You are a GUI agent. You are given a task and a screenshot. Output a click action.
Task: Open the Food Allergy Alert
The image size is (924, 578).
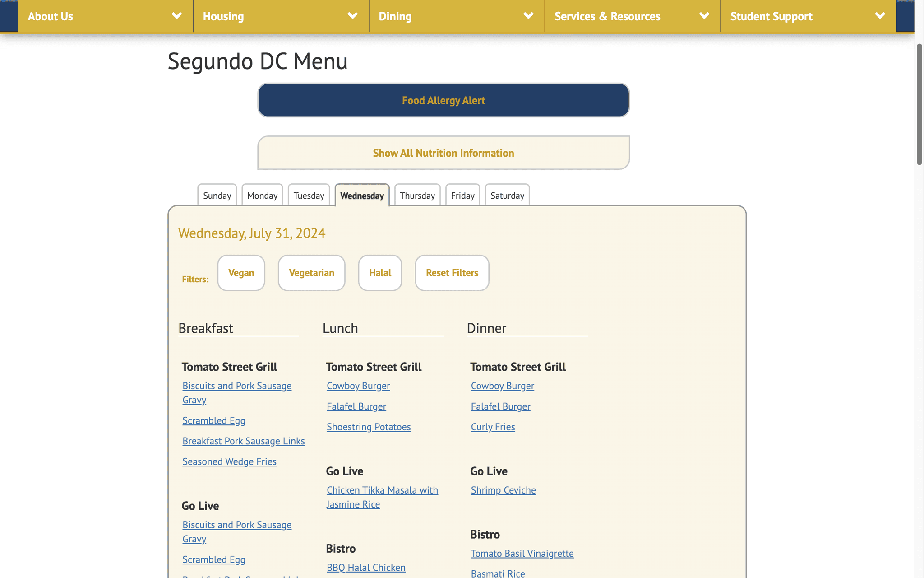[443, 100]
